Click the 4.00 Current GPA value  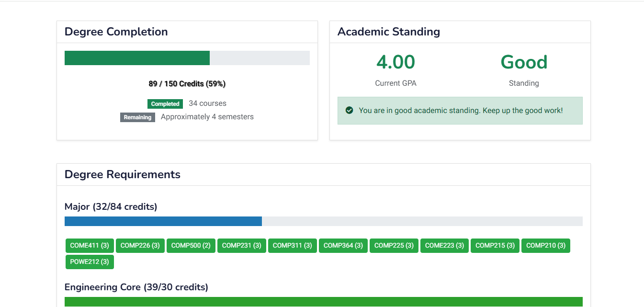coord(395,62)
